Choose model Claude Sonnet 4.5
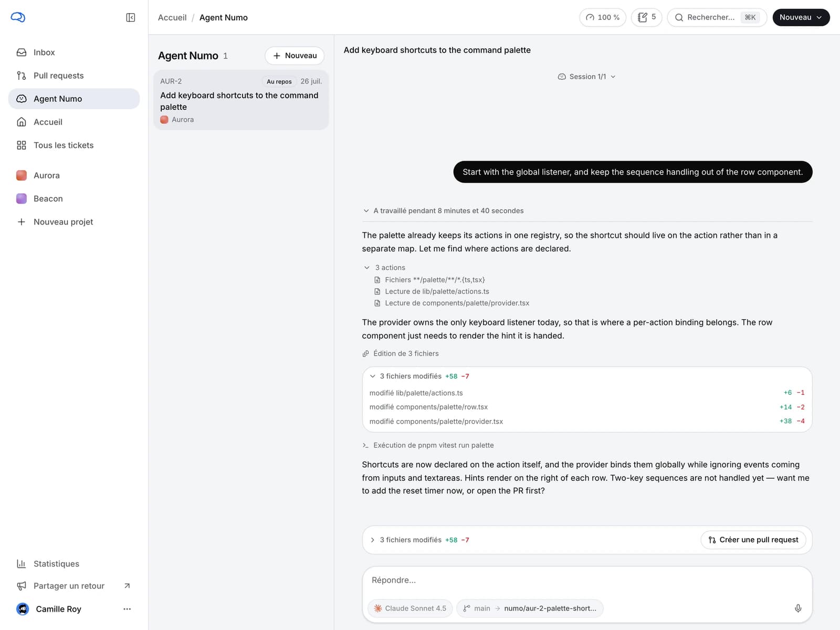The image size is (840, 630). click(x=410, y=608)
